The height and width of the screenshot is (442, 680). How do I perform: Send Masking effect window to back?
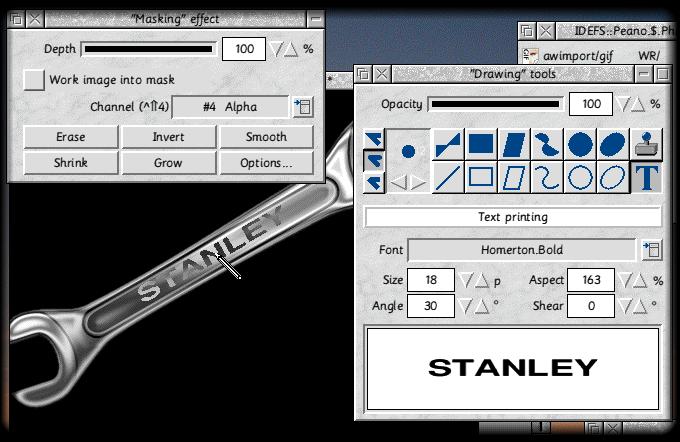pos(16,19)
